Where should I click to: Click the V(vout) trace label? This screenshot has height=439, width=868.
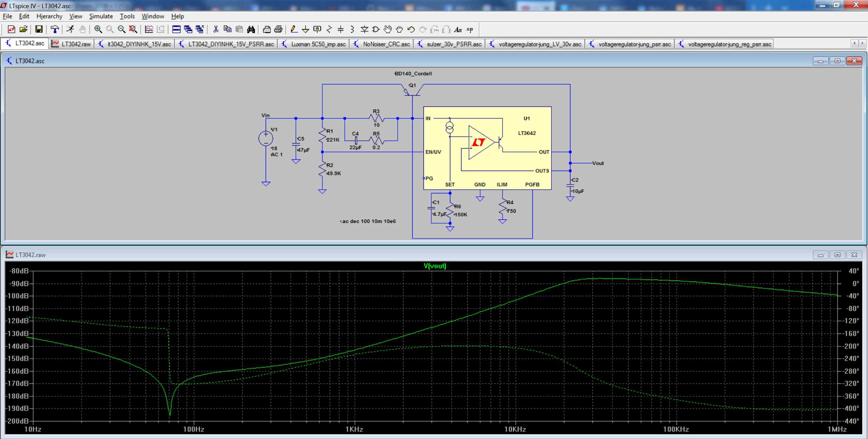click(435, 266)
